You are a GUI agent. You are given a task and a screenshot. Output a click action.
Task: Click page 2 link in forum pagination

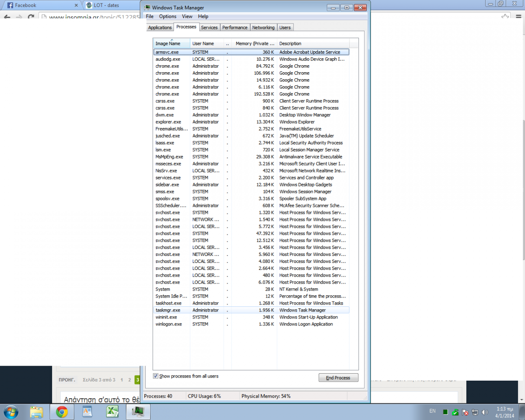pos(129,380)
